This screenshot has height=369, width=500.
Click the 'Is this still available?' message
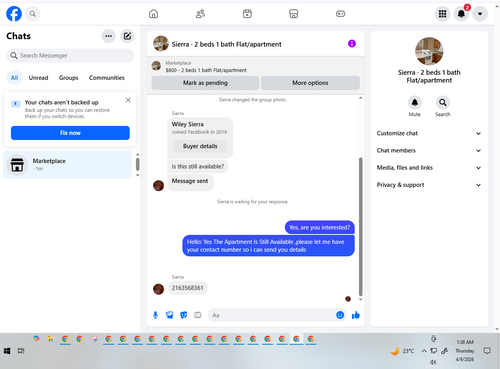pyautogui.click(x=198, y=166)
